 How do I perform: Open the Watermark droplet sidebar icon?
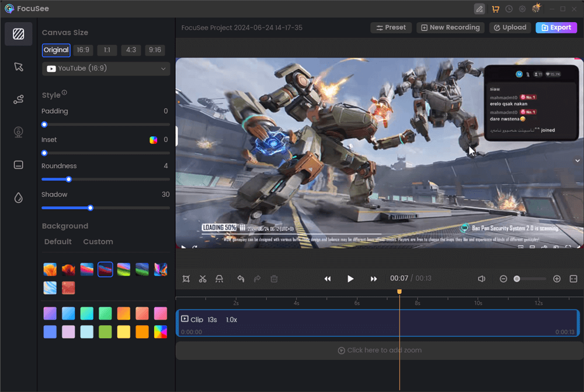(18, 197)
